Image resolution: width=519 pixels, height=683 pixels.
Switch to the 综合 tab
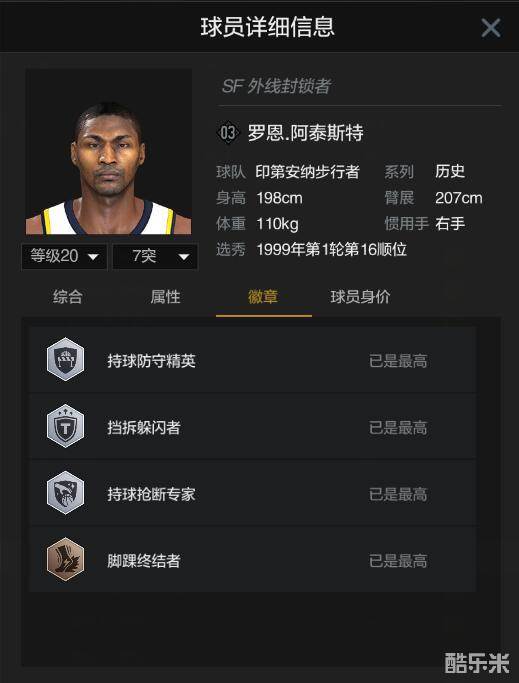point(68,297)
